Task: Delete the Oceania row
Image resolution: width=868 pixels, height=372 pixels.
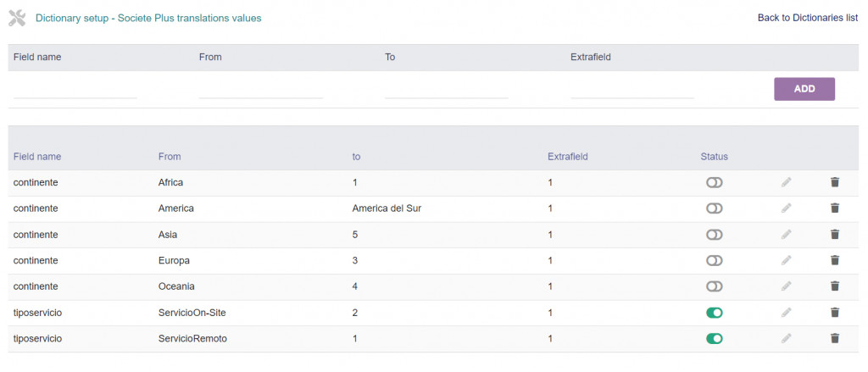Action: [x=834, y=286]
